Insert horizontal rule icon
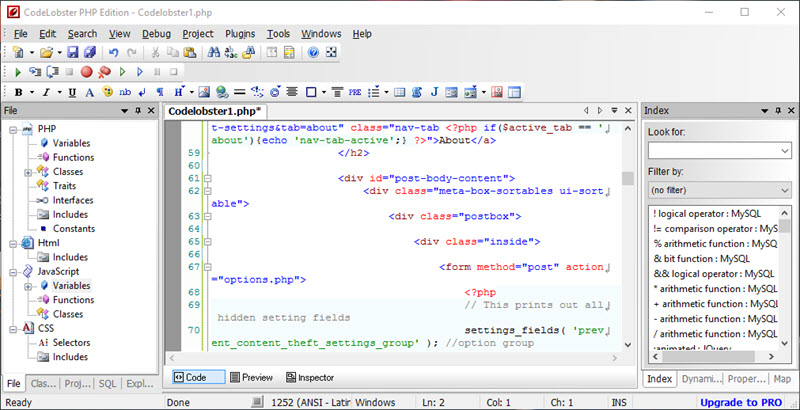 click(239, 92)
